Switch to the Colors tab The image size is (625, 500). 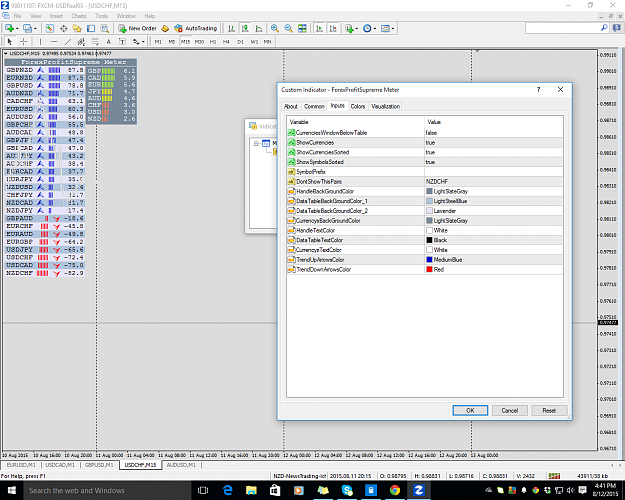[358, 106]
